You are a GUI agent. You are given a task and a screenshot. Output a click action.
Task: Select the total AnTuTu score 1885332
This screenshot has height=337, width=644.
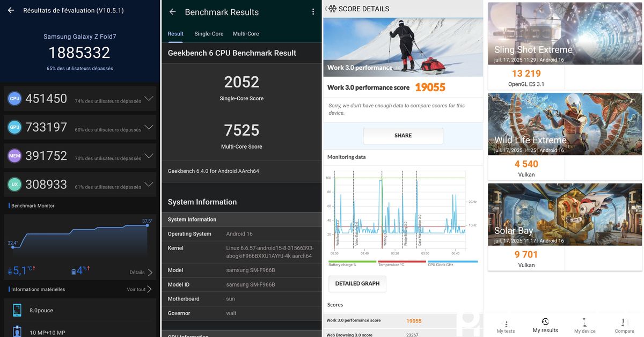coord(79,53)
